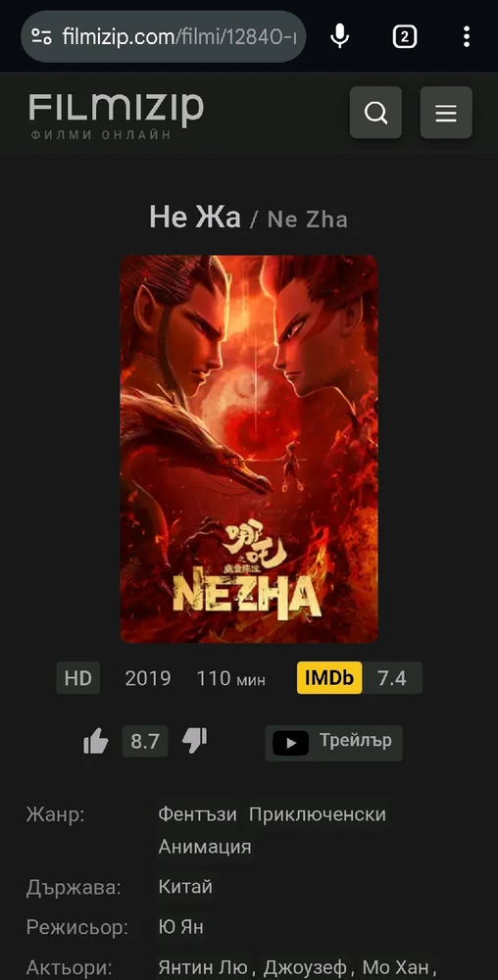
Task: Tap the site info icon in address bar
Action: [x=42, y=37]
